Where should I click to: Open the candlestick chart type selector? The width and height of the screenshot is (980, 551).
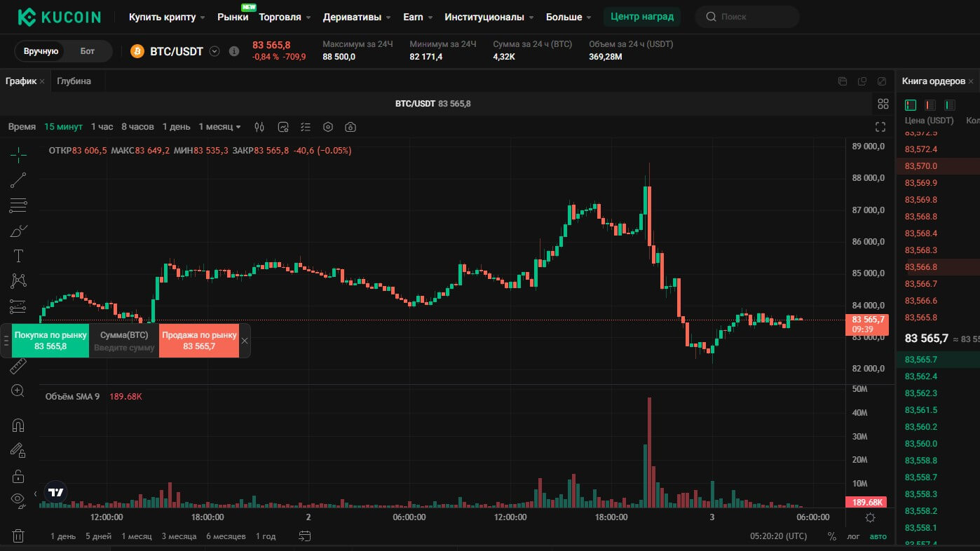point(259,127)
